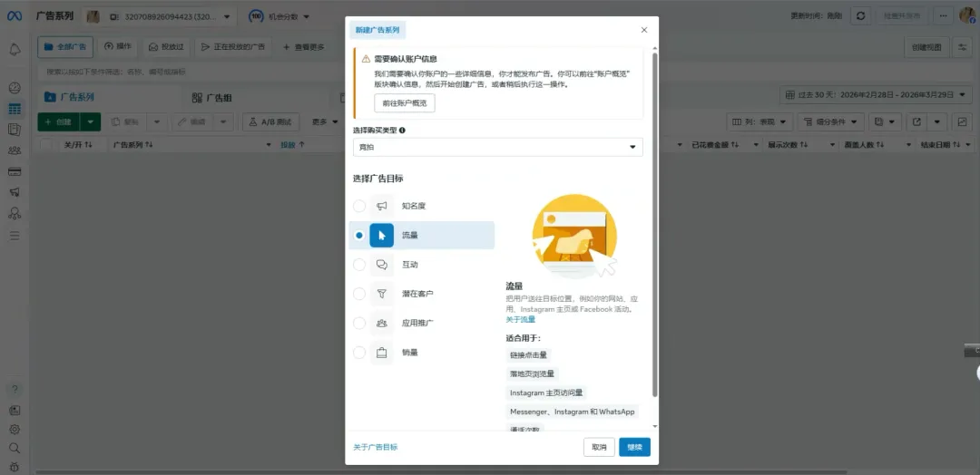Screen dimensions: 980x475
Task: Open arrow dropdown next to 创建 button
Action: tap(91, 121)
